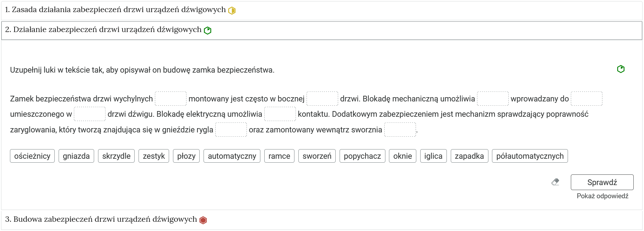Click the blank after Blokadę elektryczną umożliwia
Viewport: 644px width, 231px height.
280,114
